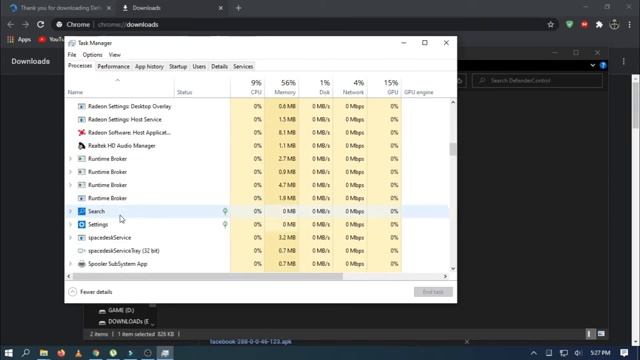
Task: Click the spacedeskServiceTray (32 bit) icon
Action: [x=82, y=251]
